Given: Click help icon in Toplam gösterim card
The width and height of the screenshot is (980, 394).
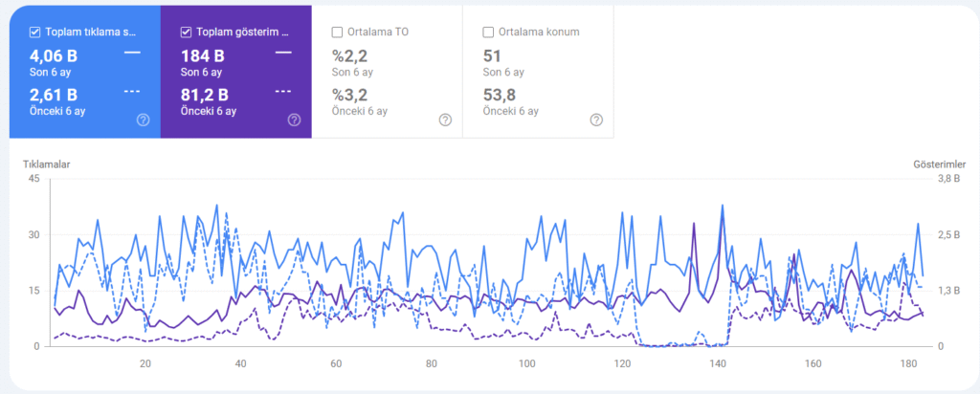Looking at the screenshot, I should tap(294, 120).
